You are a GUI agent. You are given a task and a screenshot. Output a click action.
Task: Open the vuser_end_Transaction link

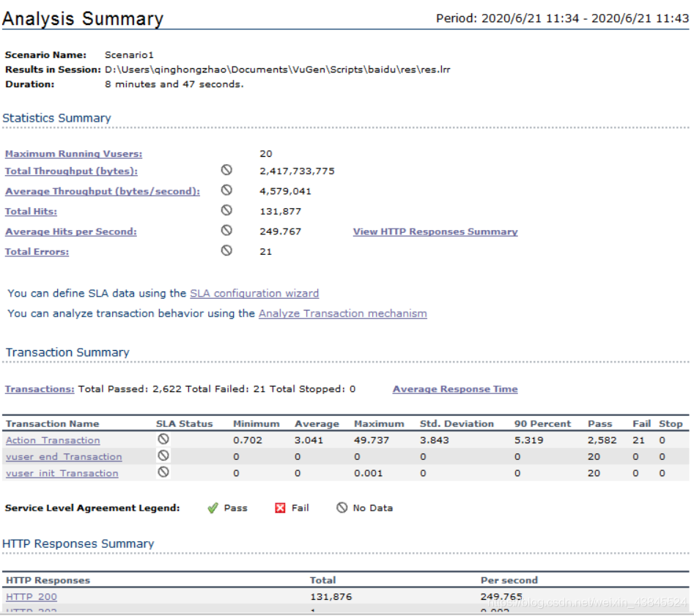click(x=64, y=457)
